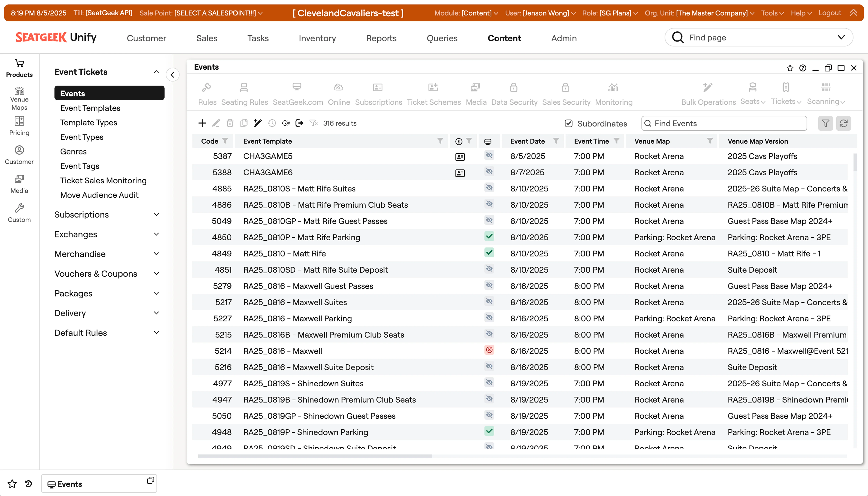This screenshot has height=496, width=868.
Task: Open Venue Maps in left sidebar
Action: coord(19,98)
